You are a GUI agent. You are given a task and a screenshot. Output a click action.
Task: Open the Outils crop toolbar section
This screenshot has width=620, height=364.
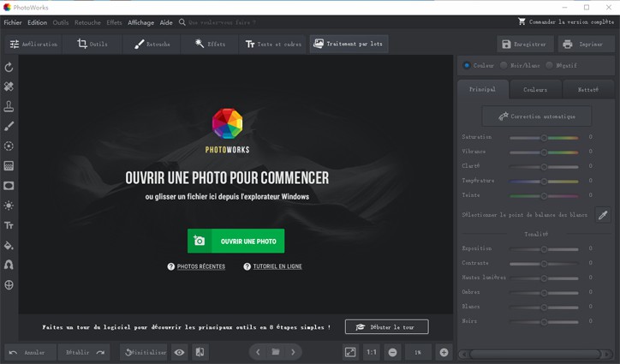[92, 45]
